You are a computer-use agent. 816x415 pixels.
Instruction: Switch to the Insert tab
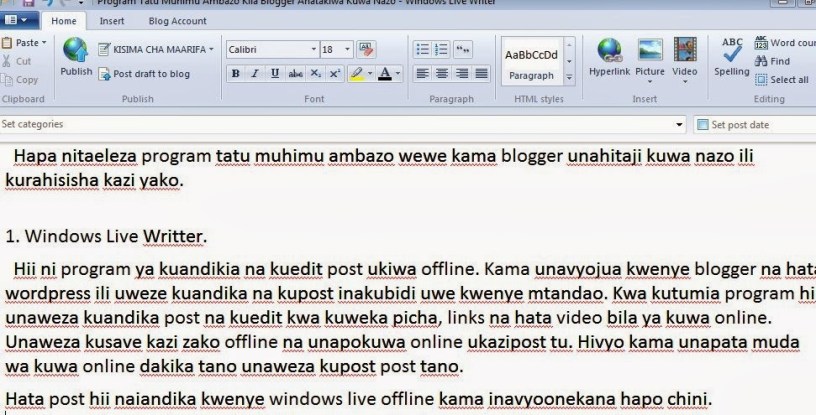coord(112,20)
